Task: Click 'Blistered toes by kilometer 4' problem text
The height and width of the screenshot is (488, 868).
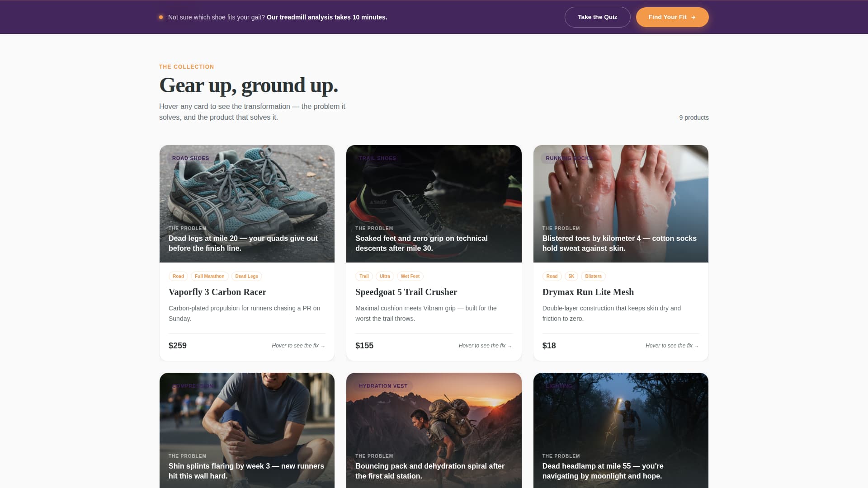Action: click(619, 243)
